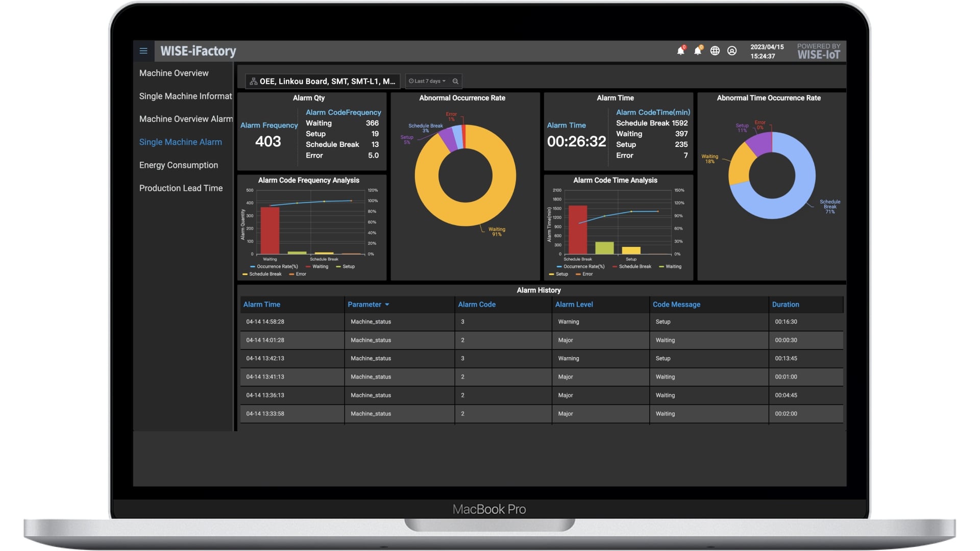Viewport: 980px width, 551px height.
Task: Click the red Waiting bar in Frequency Analysis
Action: click(x=270, y=231)
